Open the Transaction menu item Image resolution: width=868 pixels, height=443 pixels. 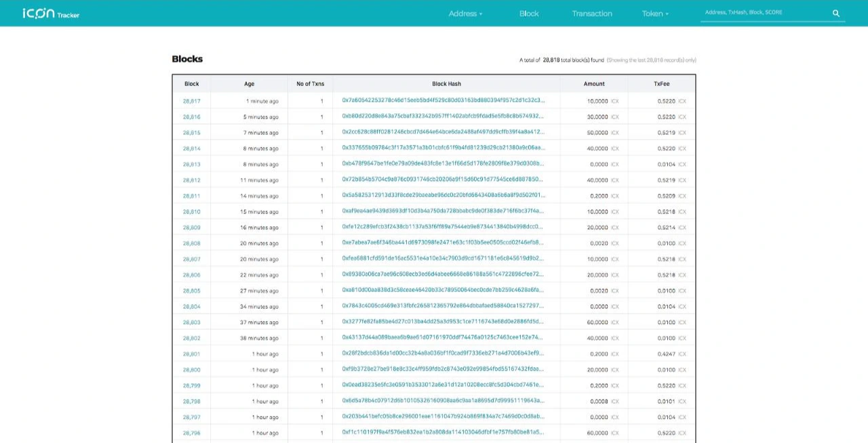(x=592, y=14)
